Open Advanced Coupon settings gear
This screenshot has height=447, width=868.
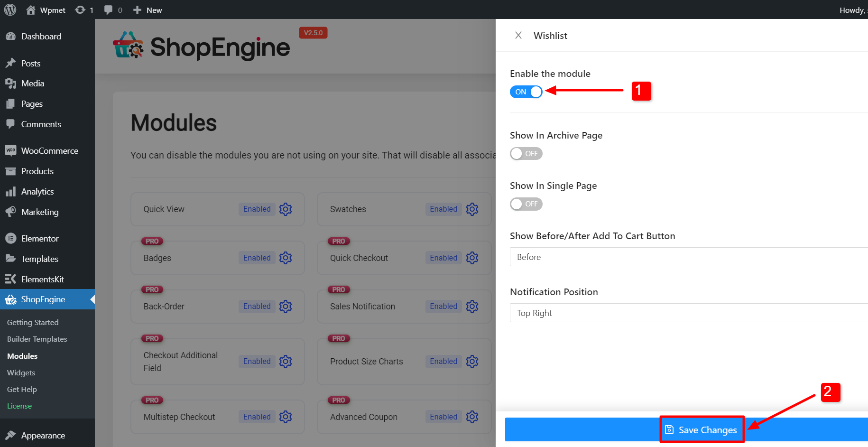point(472,417)
